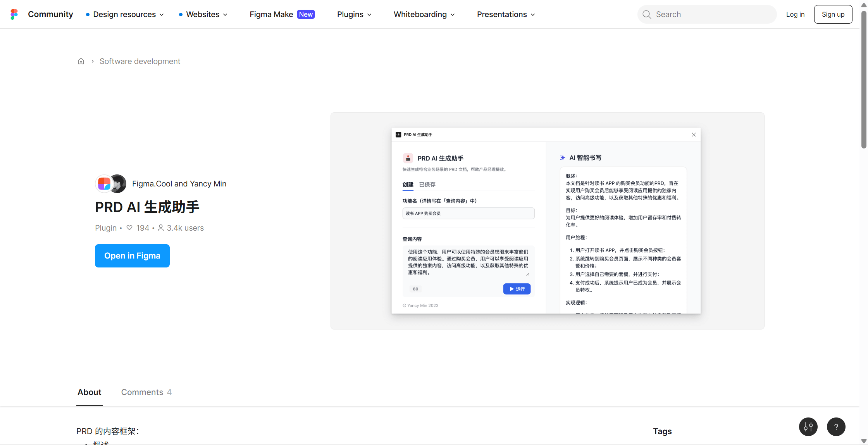Open the help question mark button
This screenshot has width=868, height=445.
(836, 427)
